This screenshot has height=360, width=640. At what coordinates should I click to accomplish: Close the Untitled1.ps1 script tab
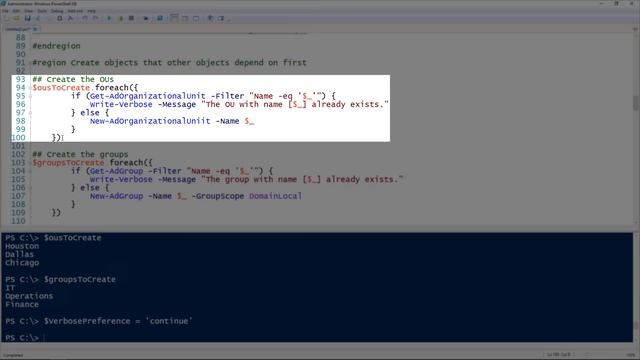pos(35,29)
